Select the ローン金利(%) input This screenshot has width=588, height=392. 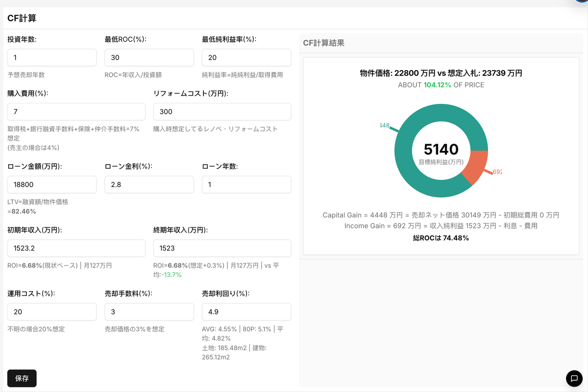[149, 185]
